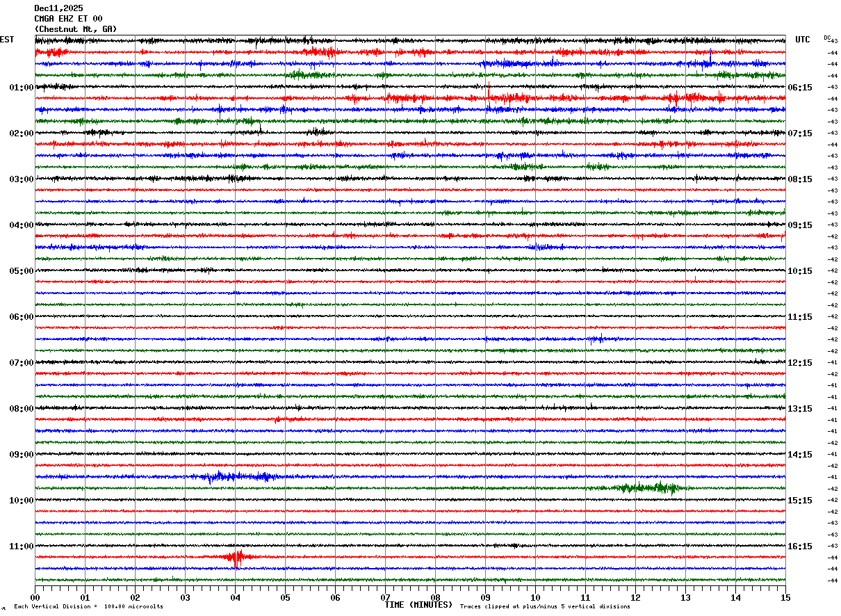Select the 01:00 EST time label

[22, 88]
